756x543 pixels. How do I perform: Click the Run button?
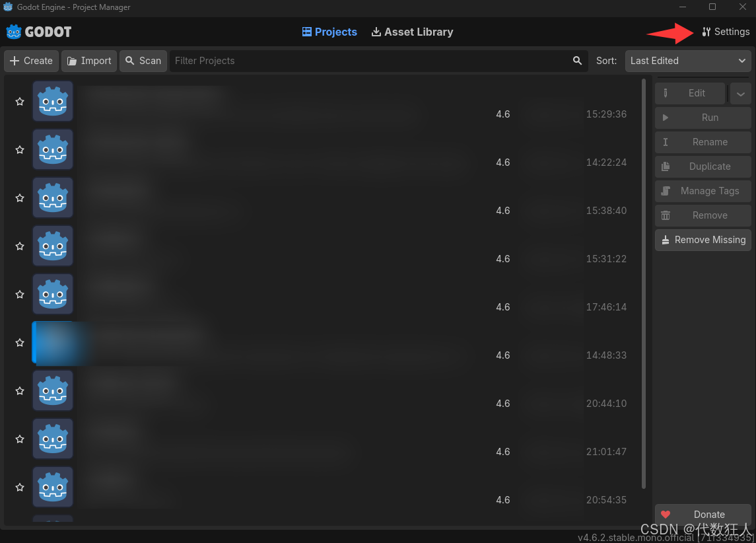(x=703, y=118)
